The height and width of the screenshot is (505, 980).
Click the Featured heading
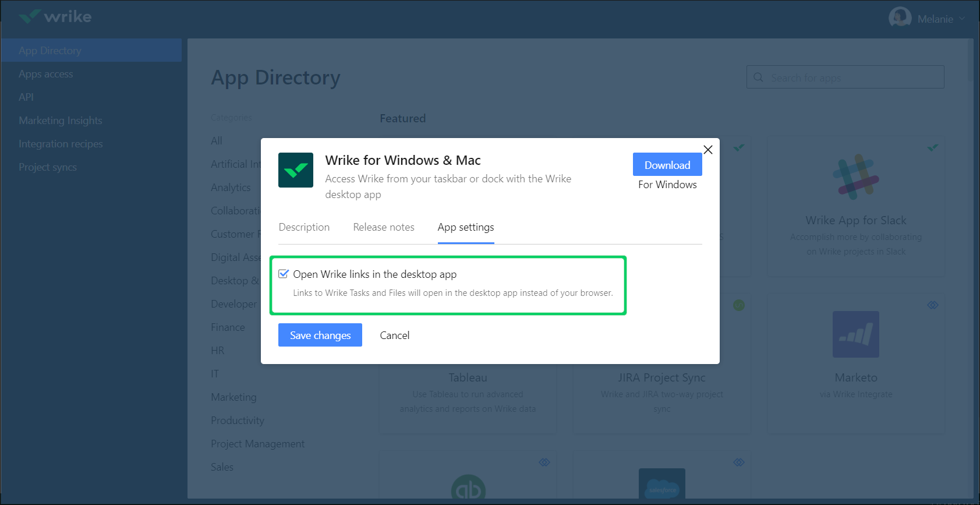tap(403, 118)
